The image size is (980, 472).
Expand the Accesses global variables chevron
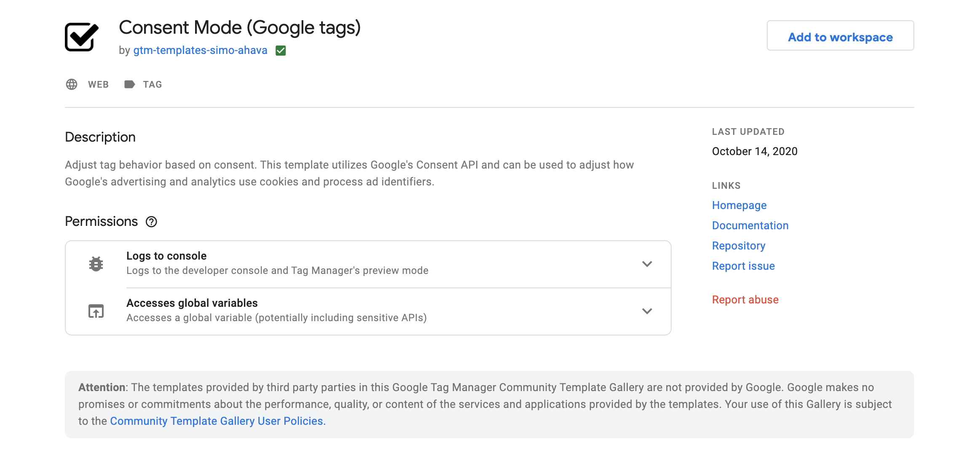[647, 311]
